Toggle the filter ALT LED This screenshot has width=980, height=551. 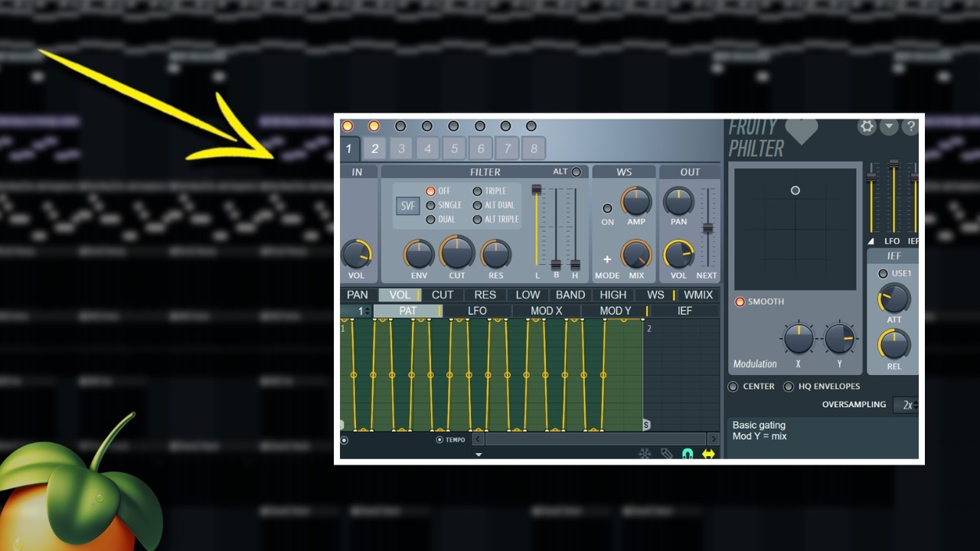[576, 172]
